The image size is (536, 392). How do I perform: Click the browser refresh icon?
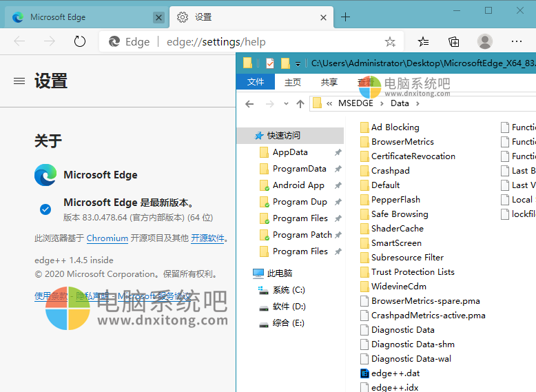point(80,42)
